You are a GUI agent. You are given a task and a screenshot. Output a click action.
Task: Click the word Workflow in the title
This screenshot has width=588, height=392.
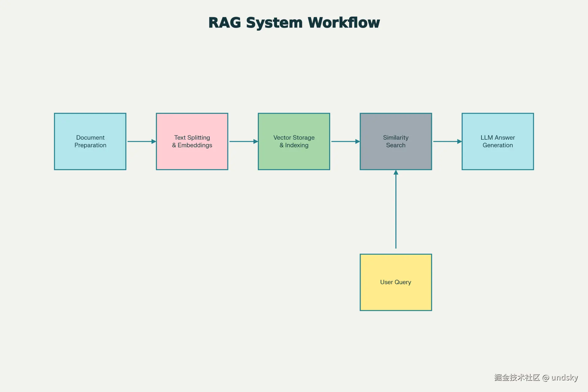[344, 23]
